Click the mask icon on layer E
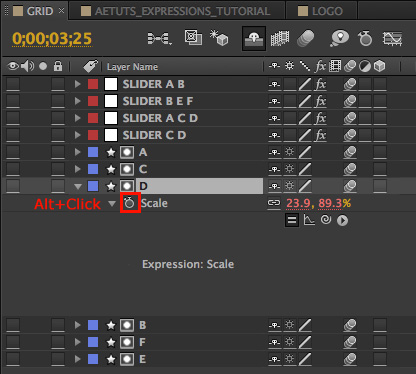416x374 pixels. click(x=127, y=359)
